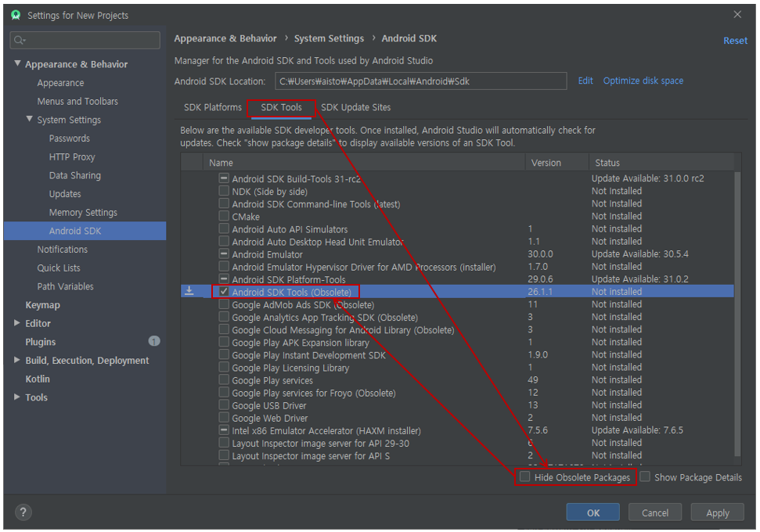The width and height of the screenshot is (760, 532).
Task: Check the Google USB Driver checkbox
Action: [223, 404]
